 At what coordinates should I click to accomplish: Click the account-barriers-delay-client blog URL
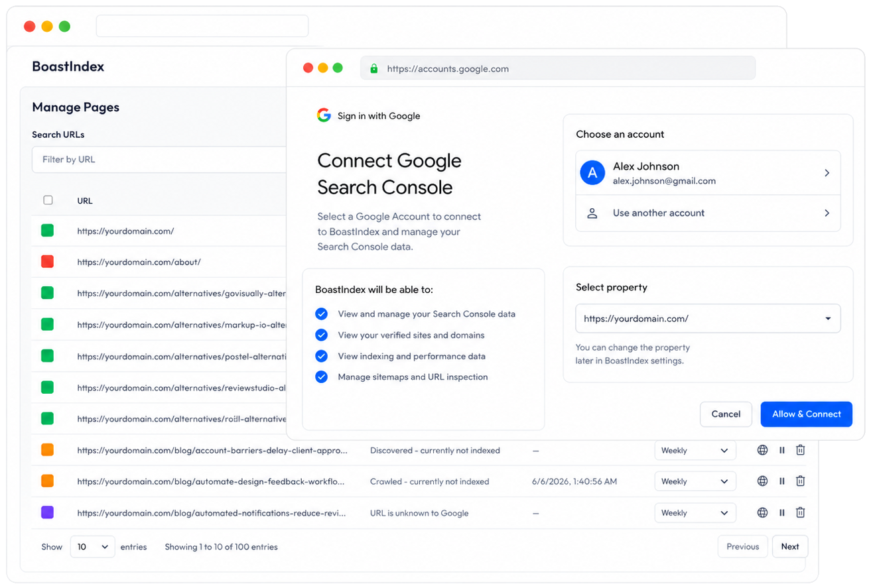(212, 450)
